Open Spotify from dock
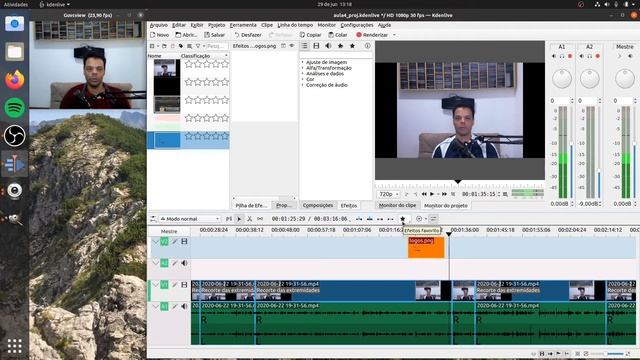 pos(15,108)
